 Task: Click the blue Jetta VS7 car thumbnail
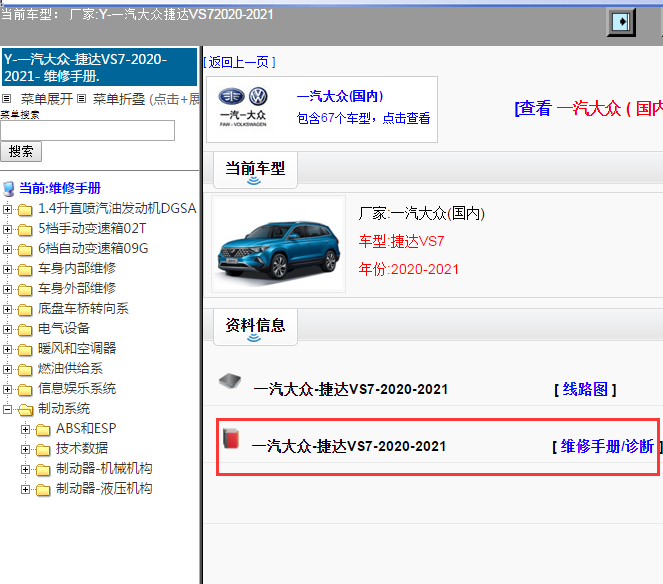click(279, 244)
